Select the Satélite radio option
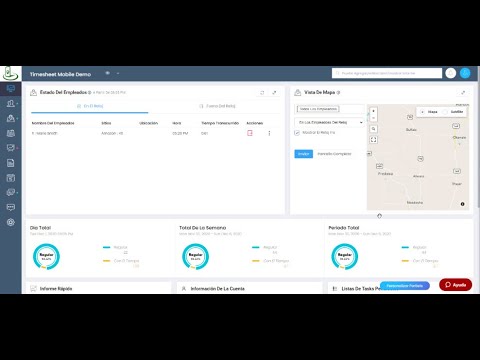Viewport: 480px width, 360px height. 445,112
